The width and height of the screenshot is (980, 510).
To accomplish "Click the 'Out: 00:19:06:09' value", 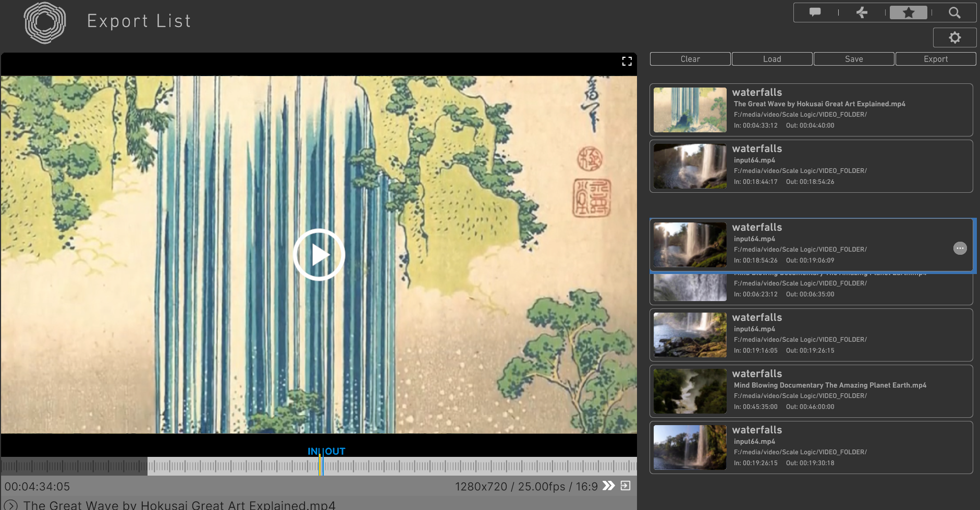I will pos(810,260).
